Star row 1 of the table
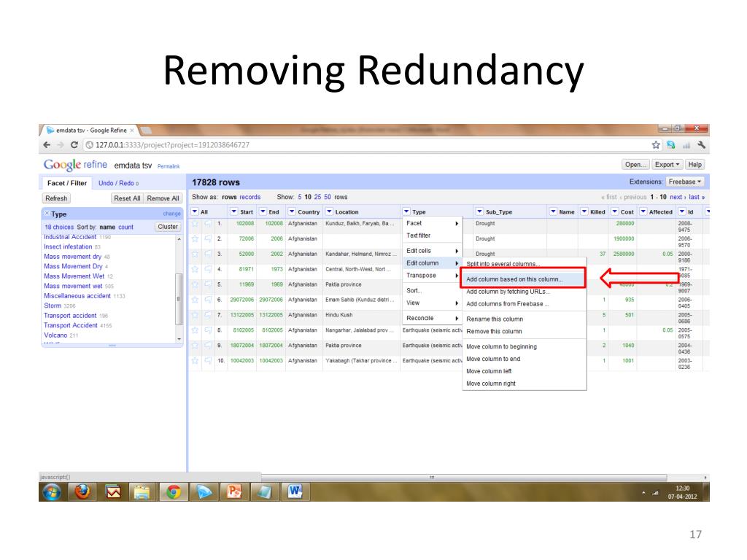Viewport: 747px width, 560px height. point(195,223)
